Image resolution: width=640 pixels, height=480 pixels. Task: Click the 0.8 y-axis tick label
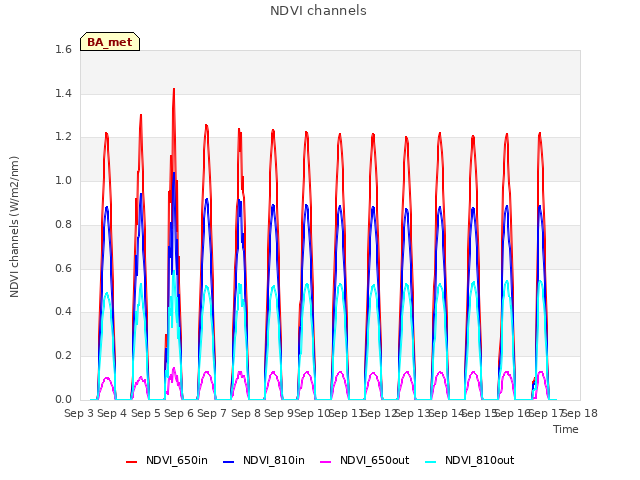click(63, 224)
